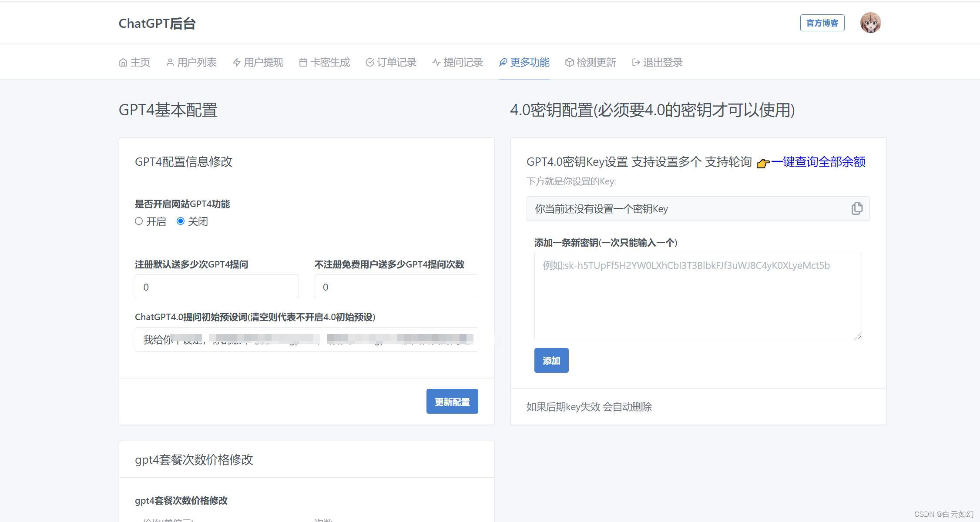Click the pointing hand emoji icon
This screenshot has width=980, height=522.
[x=763, y=163]
